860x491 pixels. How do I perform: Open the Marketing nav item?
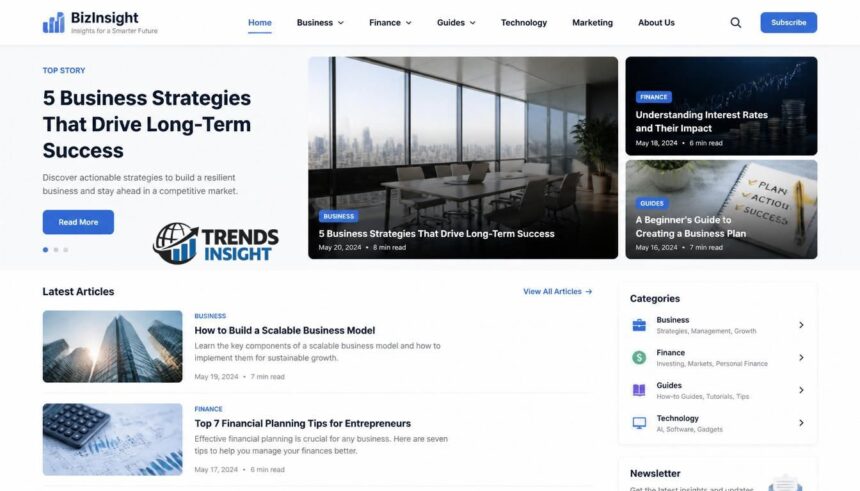coord(592,22)
